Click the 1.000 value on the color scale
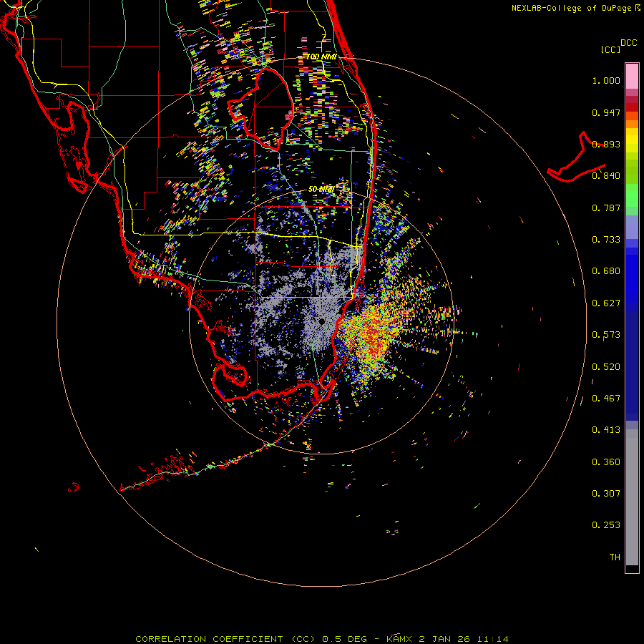Image resolution: width=644 pixels, height=644 pixels. coord(606,80)
